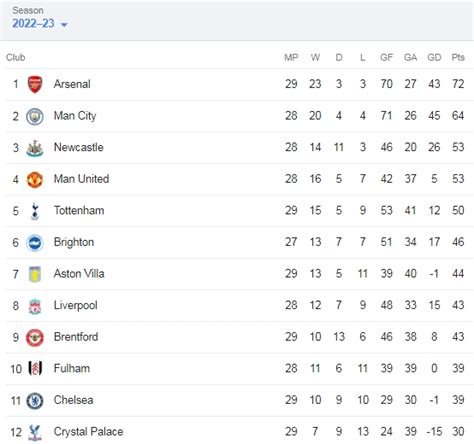Viewport: 474px width, 444px height.
Task: Select the Pts column header
Action: coord(458,57)
